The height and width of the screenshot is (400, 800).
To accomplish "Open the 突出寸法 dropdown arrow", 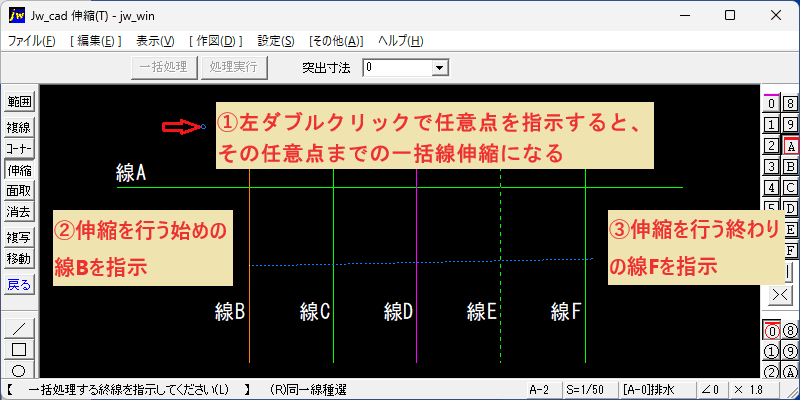I will point(439,67).
